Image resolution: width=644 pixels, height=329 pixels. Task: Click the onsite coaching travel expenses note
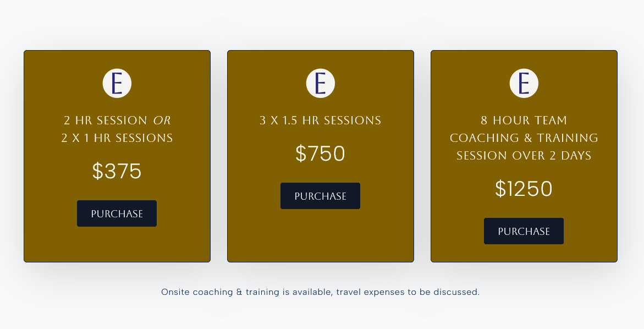click(x=320, y=292)
